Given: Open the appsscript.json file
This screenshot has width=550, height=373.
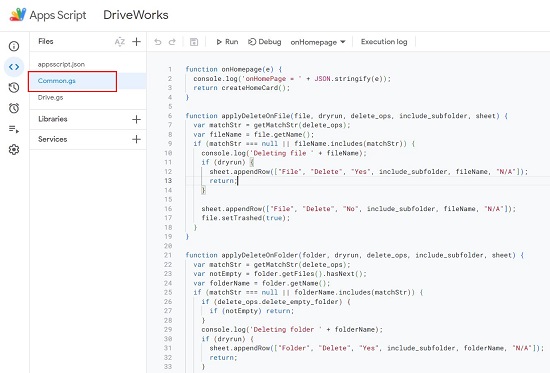Looking at the screenshot, I should (61, 65).
